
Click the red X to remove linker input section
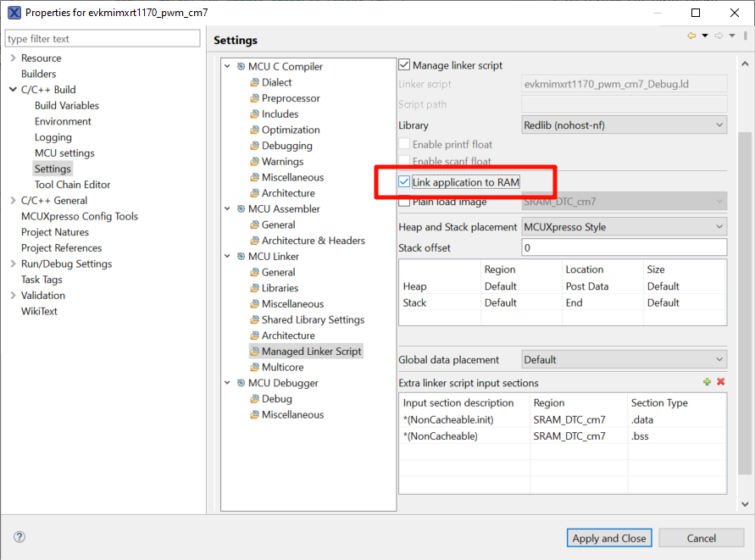721,382
